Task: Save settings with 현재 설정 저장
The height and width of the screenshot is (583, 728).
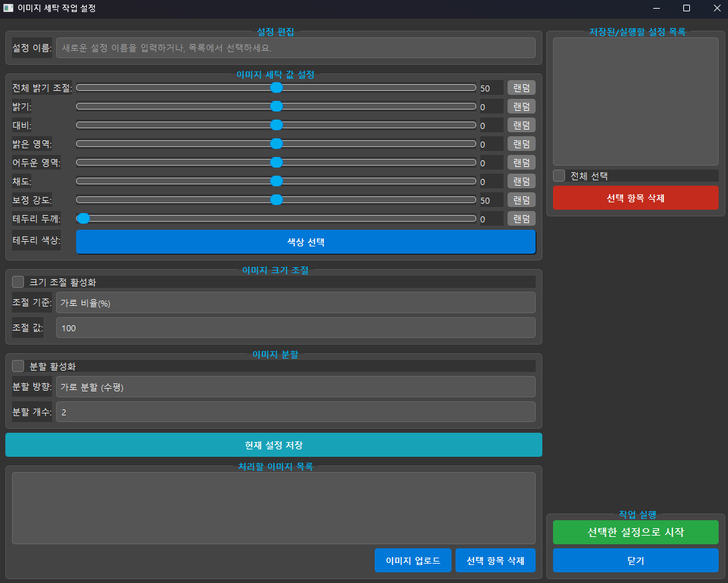Action: click(273, 445)
